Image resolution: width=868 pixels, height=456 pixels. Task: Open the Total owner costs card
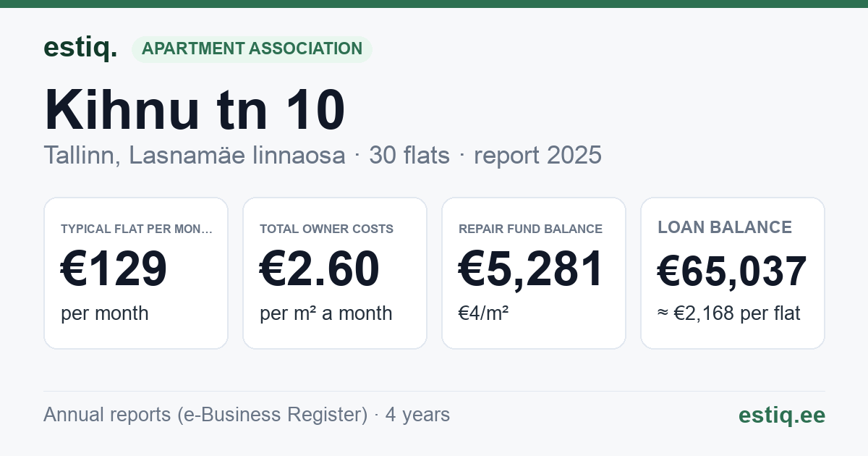(335, 273)
